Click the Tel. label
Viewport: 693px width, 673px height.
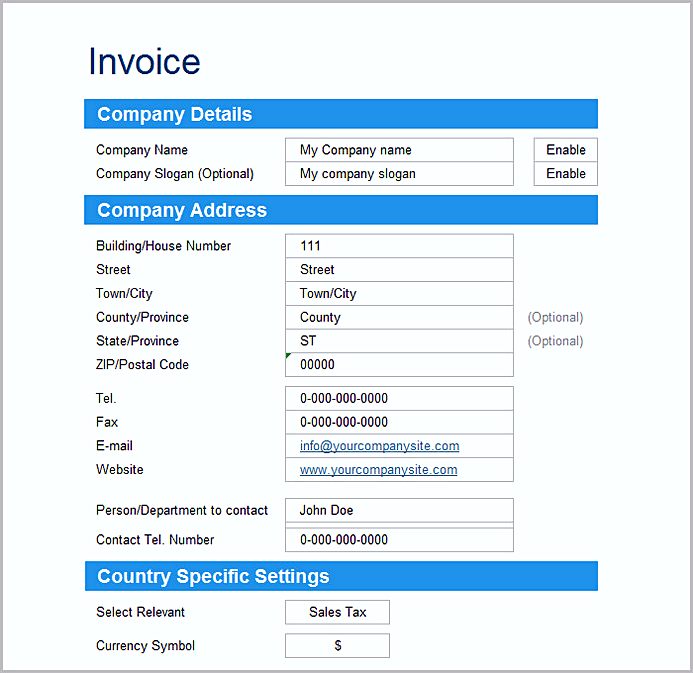click(x=106, y=398)
